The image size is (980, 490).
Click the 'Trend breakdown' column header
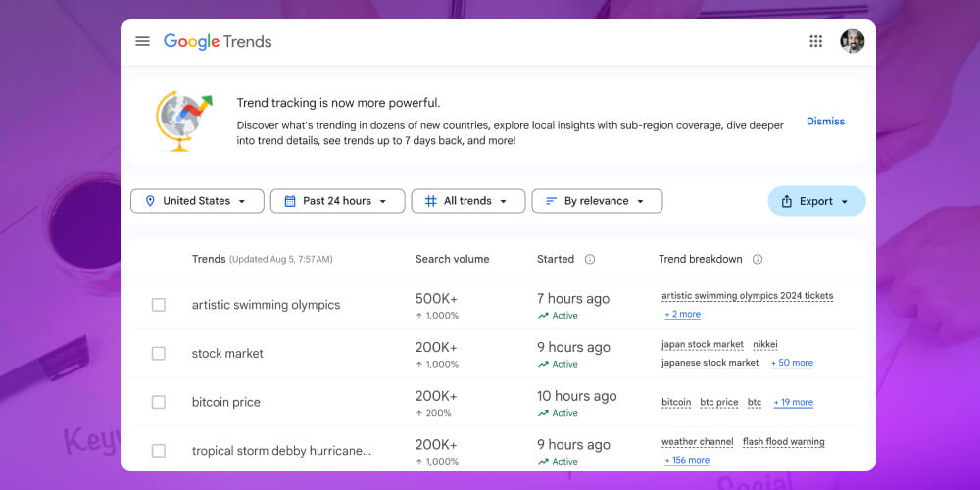point(701,259)
